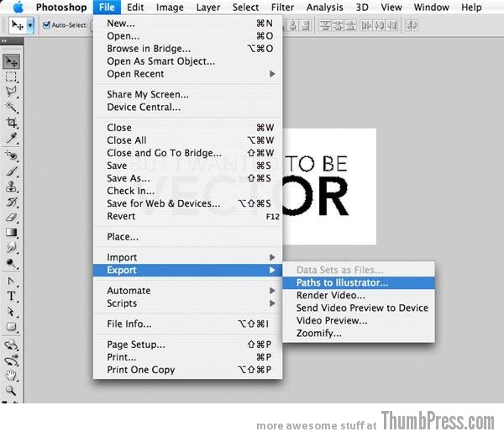Click the Auto-Align Layers icon in options bar
The image size is (504, 437).
(x=412, y=25)
